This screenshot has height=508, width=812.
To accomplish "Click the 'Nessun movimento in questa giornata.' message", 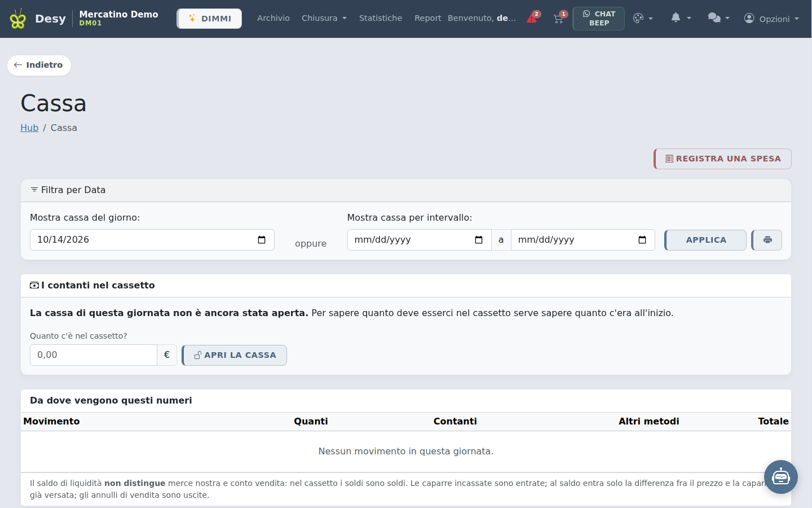I will pos(406,452).
